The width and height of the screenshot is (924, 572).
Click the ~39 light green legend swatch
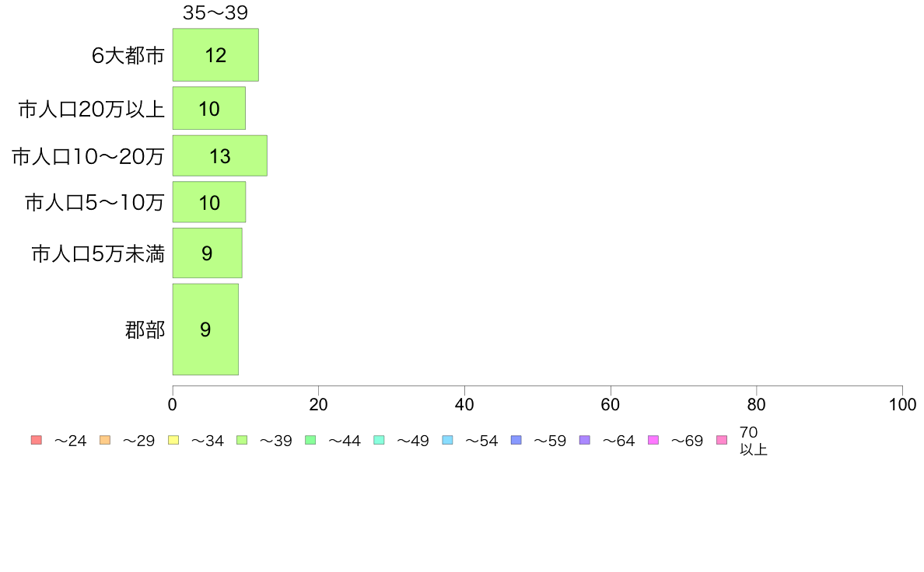(242, 440)
